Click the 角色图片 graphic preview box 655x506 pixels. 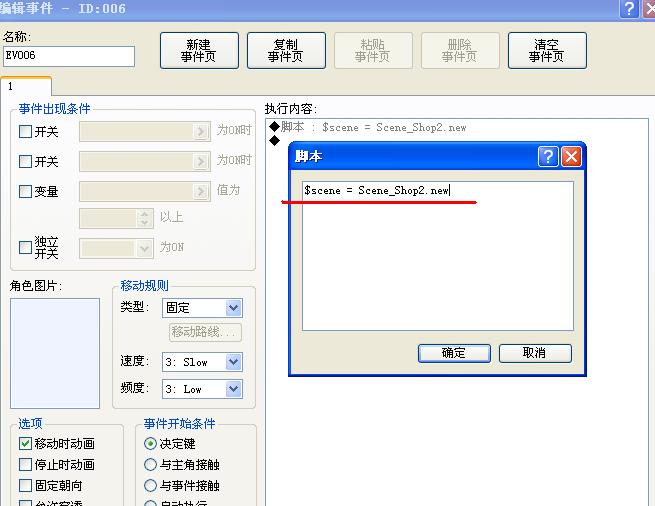(55, 353)
